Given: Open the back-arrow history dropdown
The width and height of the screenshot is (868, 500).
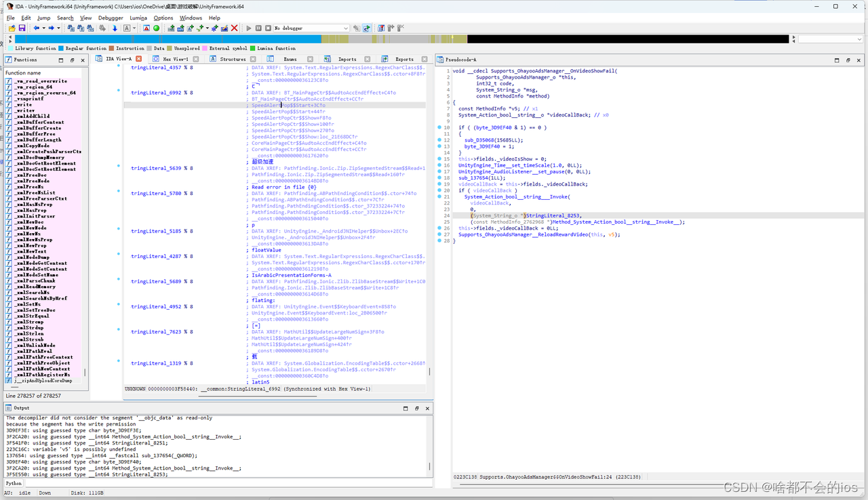Looking at the screenshot, I should tap(43, 28).
